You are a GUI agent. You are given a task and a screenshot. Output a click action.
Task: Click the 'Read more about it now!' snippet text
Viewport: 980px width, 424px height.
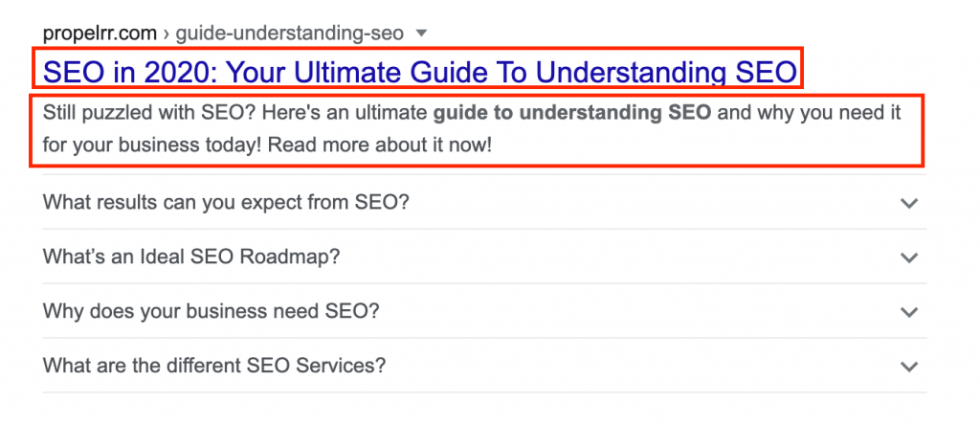pyautogui.click(x=379, y=146)
